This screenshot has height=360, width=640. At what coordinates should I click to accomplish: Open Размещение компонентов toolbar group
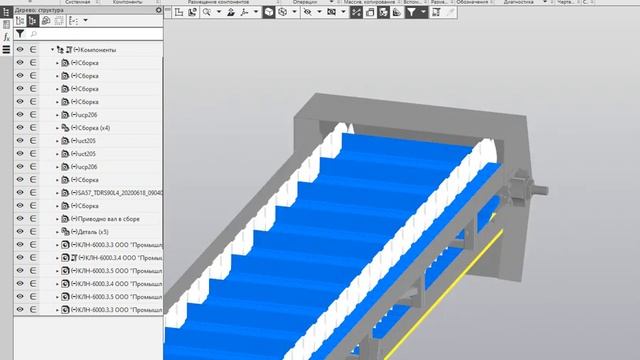point(218,2)
